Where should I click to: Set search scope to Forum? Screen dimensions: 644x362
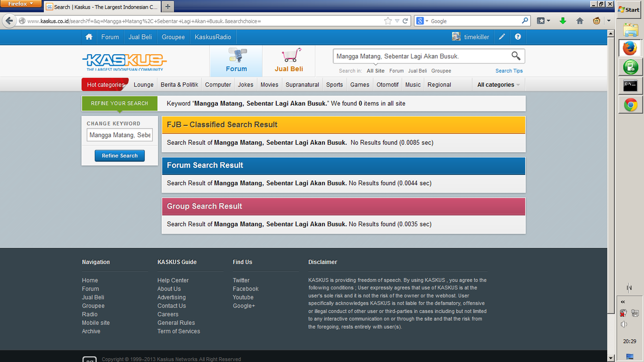[x=396, y=71]
